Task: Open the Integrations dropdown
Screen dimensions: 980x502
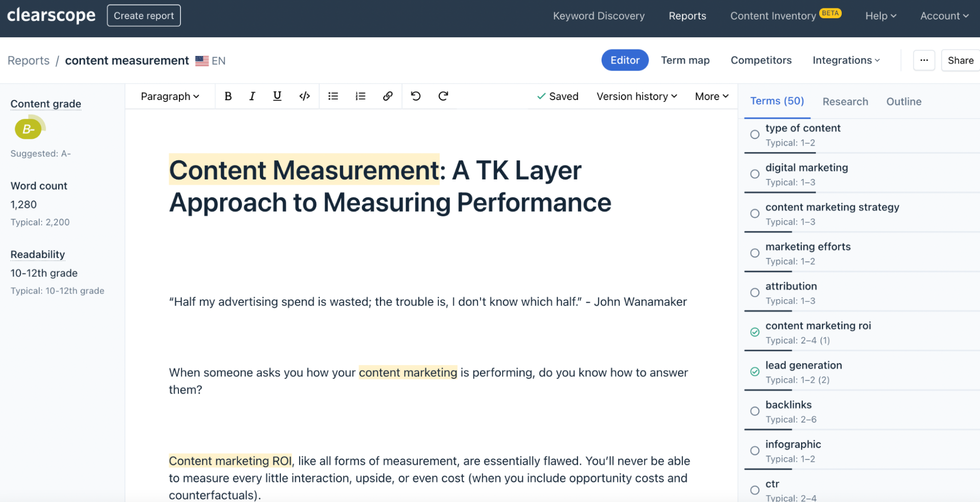Action: (846, 60)
